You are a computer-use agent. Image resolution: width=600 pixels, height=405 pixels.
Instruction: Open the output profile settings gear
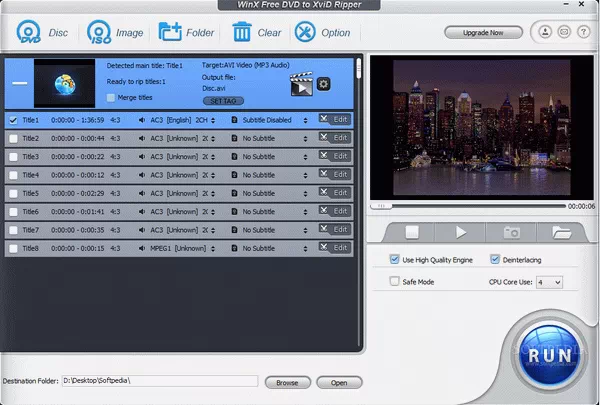[x=324, y=84]
